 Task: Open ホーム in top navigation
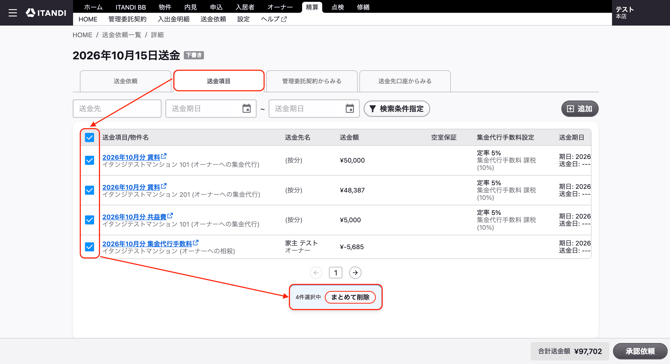pos(93,7)
